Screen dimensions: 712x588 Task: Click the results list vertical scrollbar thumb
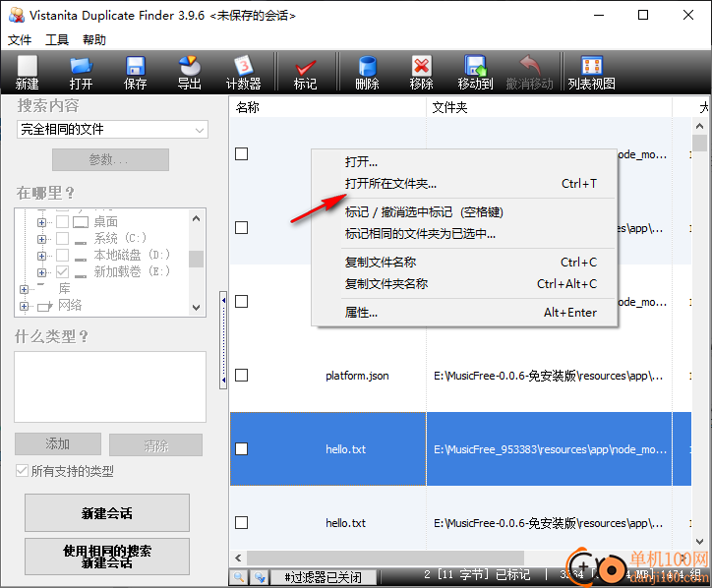pyautogui.click(x=700, y=143)
